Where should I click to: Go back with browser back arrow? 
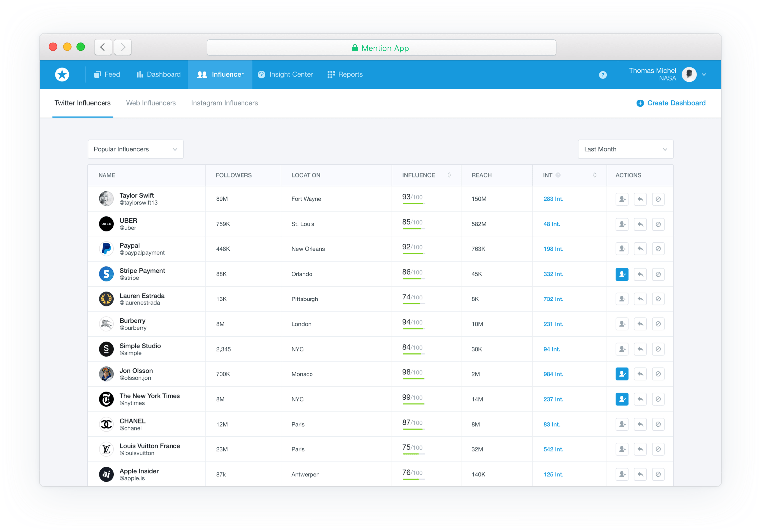pyautogui.click(x=103, y=47)
